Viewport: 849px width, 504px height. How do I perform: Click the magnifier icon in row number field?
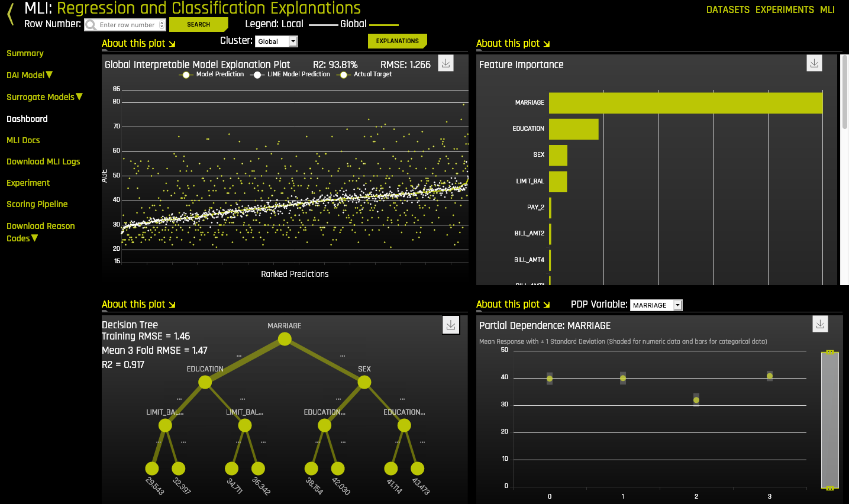point(92,24)
